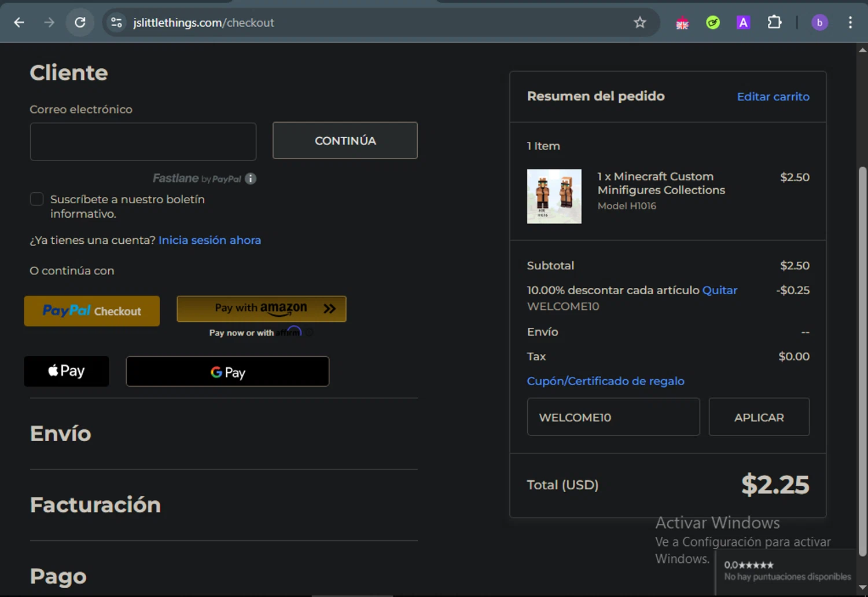Open the Chrome profile avatar b
Screen dimensions: 868x597
click(x=819, y=23)
